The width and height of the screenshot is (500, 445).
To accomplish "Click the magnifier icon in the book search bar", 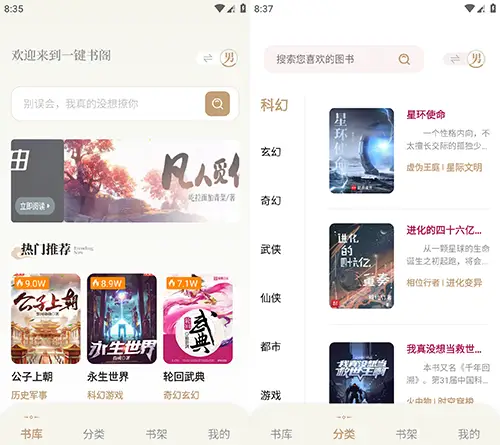I will [x=404, y=59].
